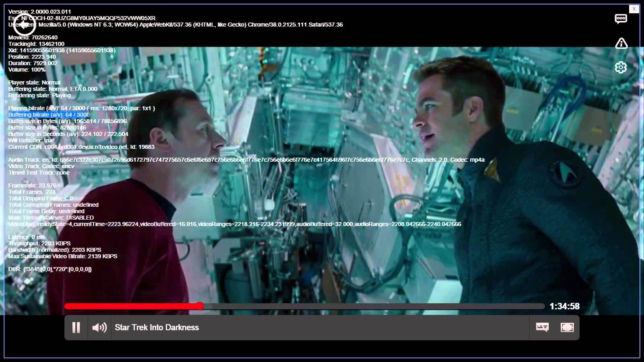Click the Current CDN line

pyautogui.click(x=81, y=147)
